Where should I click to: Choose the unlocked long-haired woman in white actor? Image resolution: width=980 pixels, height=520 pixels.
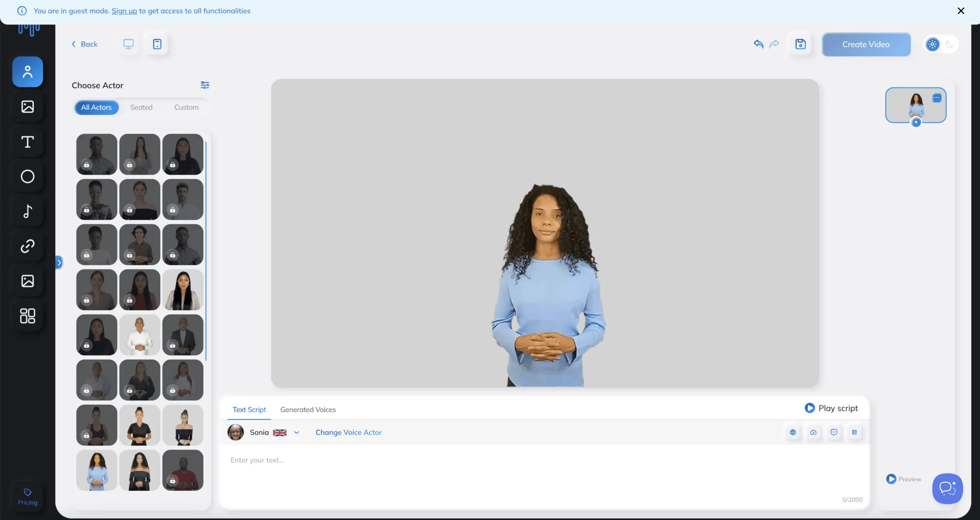click(x=183, y=290)
